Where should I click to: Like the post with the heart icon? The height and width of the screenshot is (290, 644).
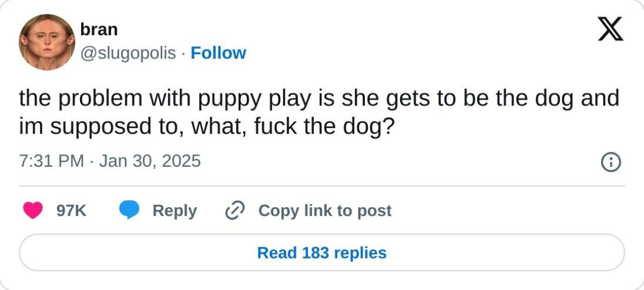(x=33, y=210)
